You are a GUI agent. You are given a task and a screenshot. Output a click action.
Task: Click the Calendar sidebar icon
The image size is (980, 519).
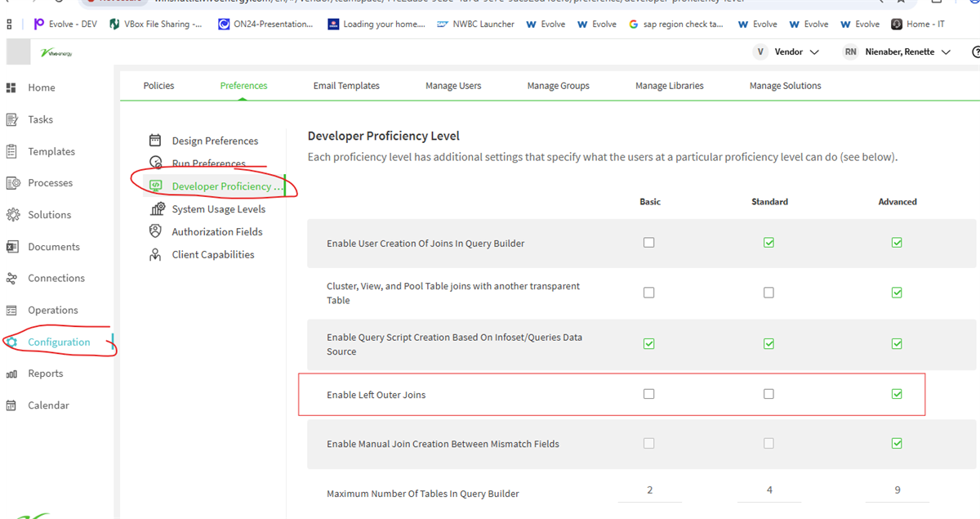click(x=11, y=405)
